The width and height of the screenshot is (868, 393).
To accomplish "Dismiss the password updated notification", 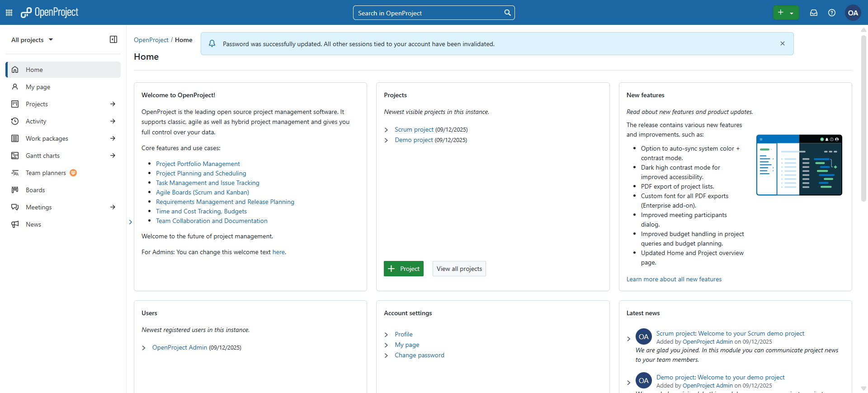I will 783,43.
